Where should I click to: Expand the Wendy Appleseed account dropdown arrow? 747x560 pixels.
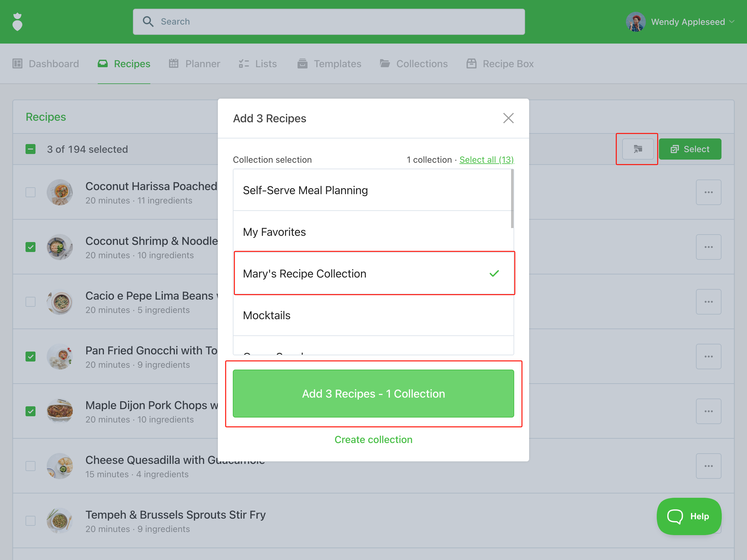point(732,22)
